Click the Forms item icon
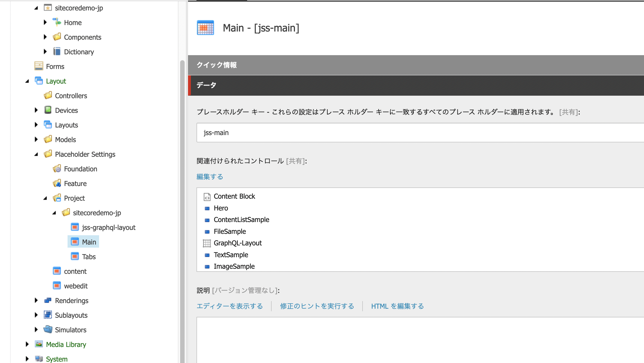The width and height of the screenshot is (644, 363). 39,66
